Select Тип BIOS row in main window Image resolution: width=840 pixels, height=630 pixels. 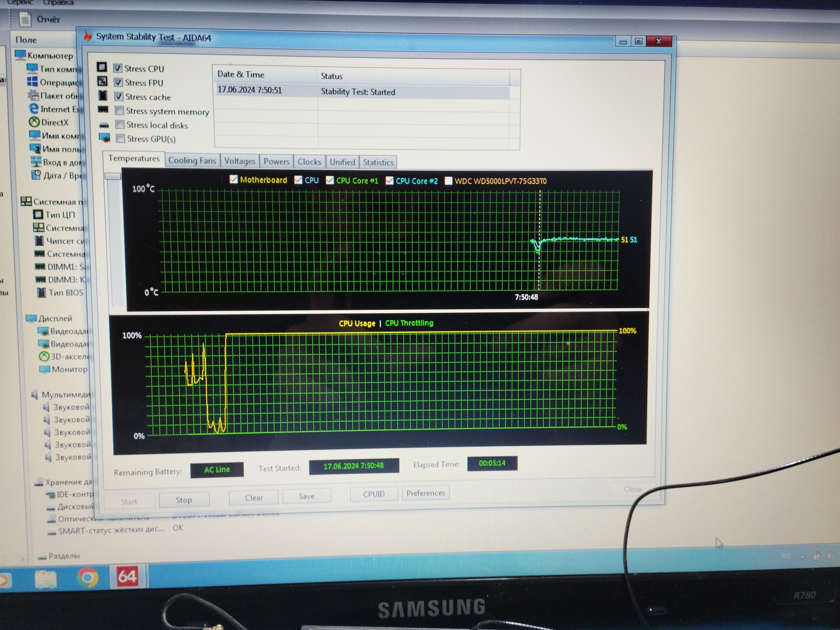(66, 293)
